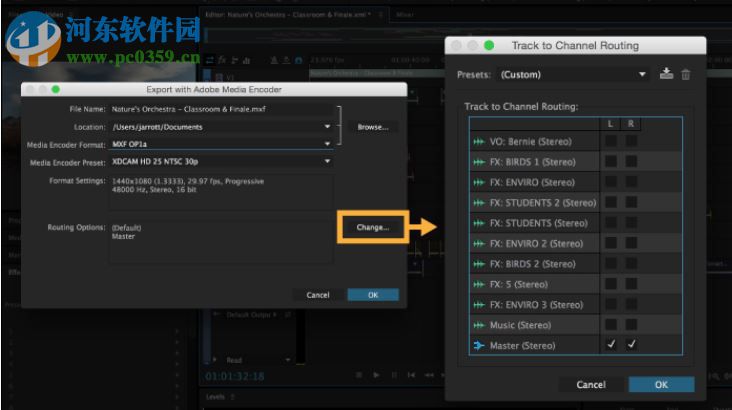Switch to the Mixer tab
The width and height of the screenshot is (732, 410).
(405, 14)
